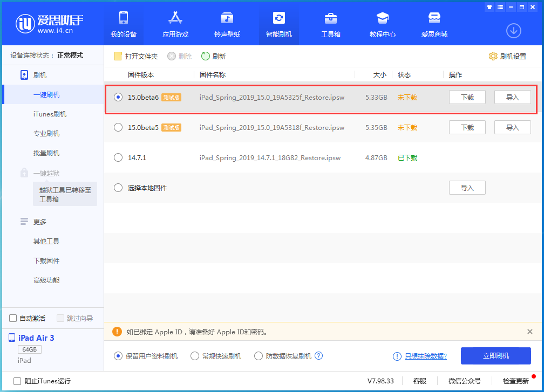Toggle the 跳过向导 checkbox
The width and height of the screenshot is (544, 392).
tap(60, 318)
